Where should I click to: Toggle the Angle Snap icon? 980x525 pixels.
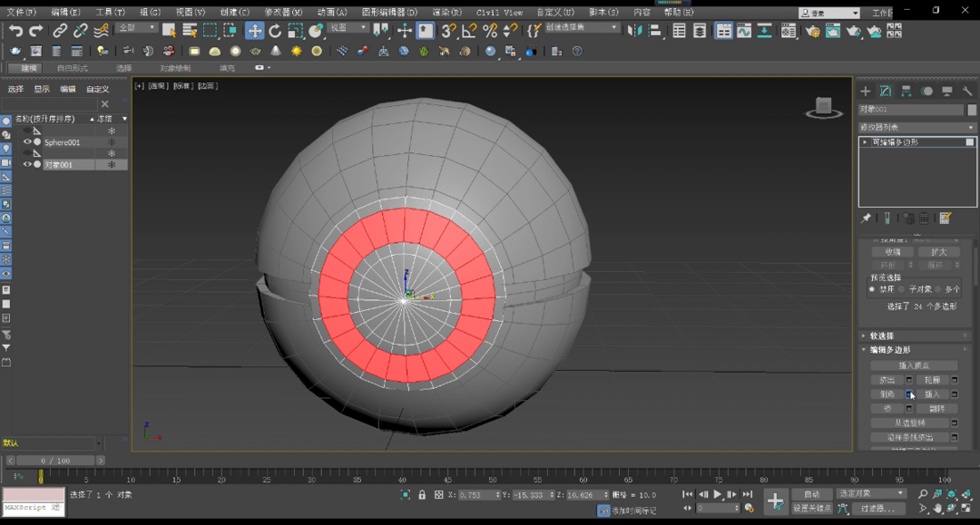[x=469, y=31]
